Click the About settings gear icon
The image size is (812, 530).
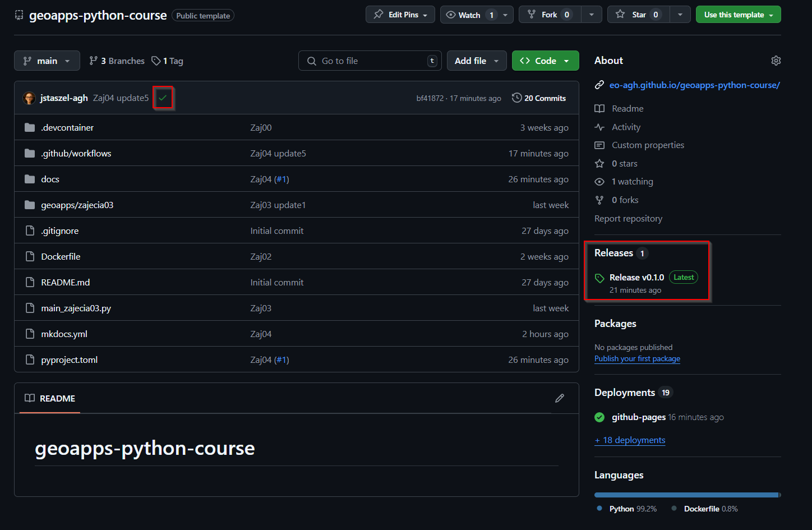(776, 61)
